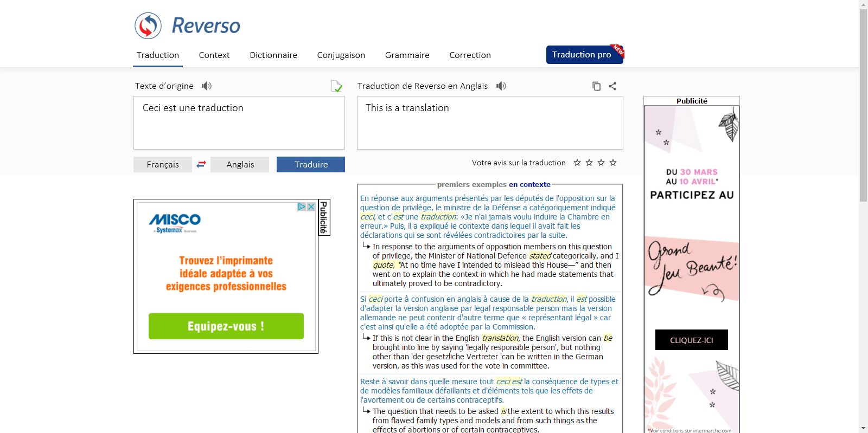The image size is (868, 433).
Task: Rate the translation three stars
Action: click(601, 163)
